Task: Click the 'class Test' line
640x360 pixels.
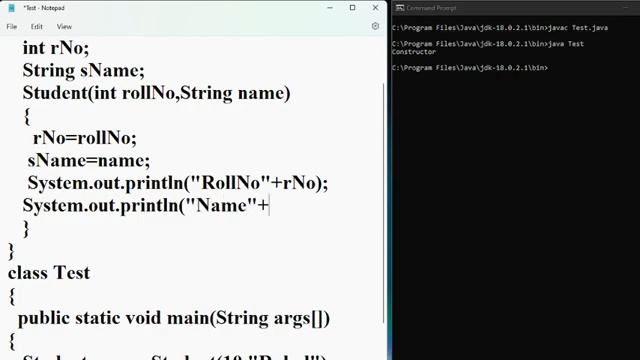Action: (x=49, y=273)
